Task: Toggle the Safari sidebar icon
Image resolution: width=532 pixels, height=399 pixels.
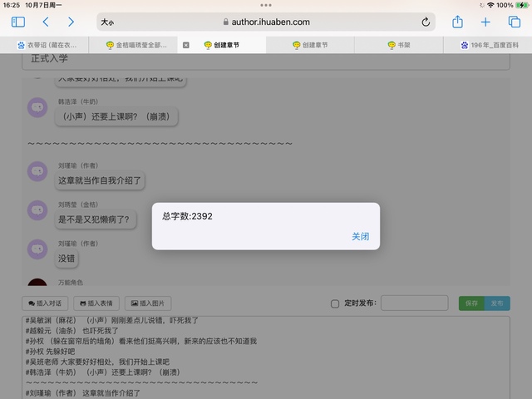Action: point(18,22)
